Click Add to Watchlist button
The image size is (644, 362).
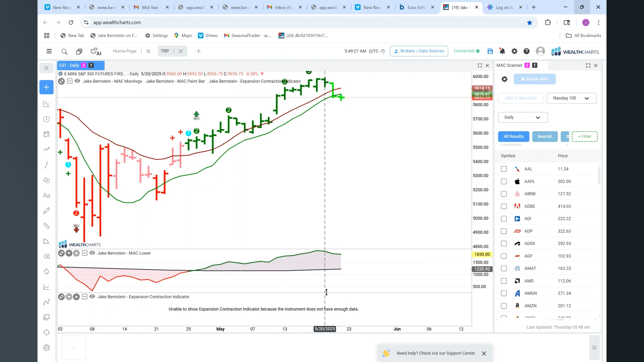[x=521, y=98]
